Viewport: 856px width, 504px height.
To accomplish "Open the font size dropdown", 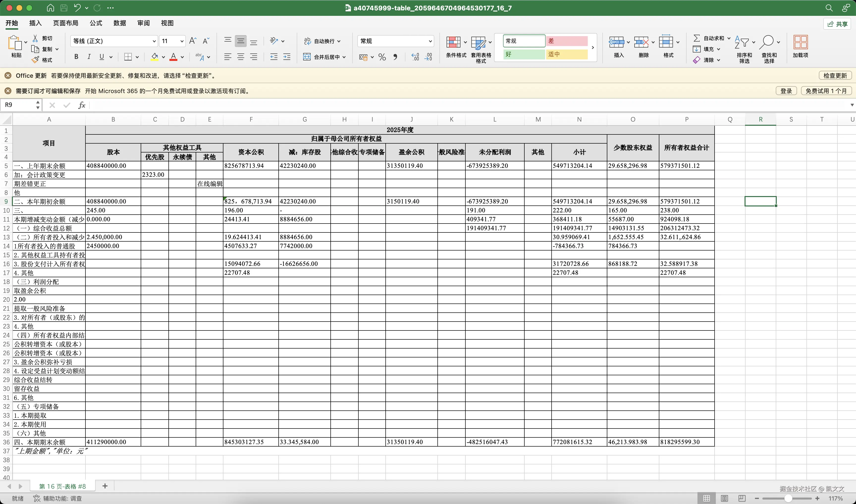I will 182,41.
